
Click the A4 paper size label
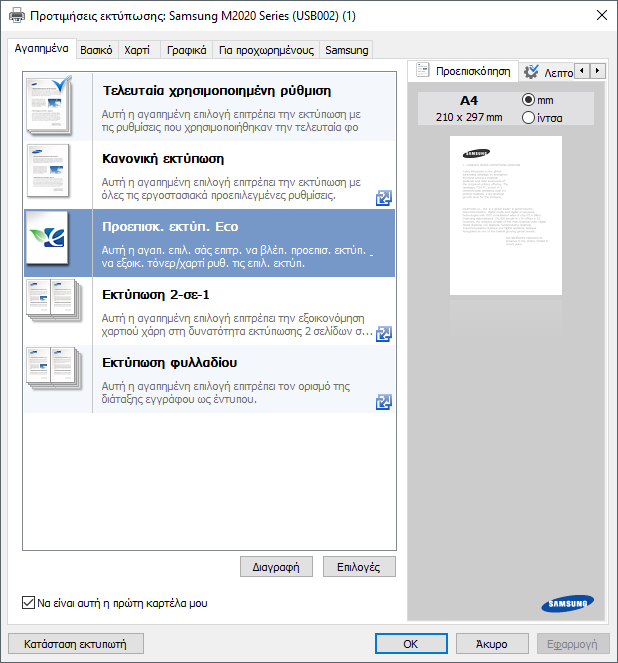[x=469, y=101]
